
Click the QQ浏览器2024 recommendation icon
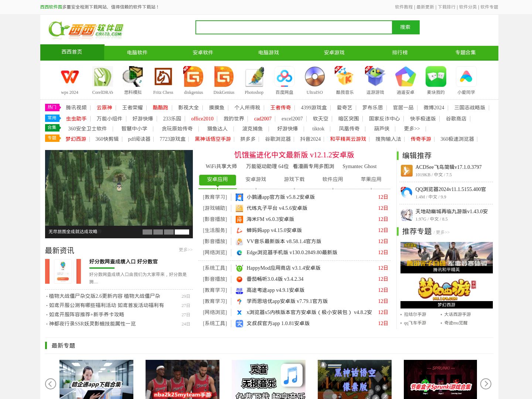[x=407, y=193]
